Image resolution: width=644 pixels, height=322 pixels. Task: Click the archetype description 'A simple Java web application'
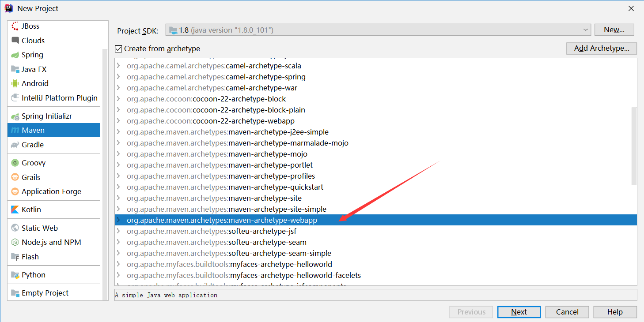pyautogui.click(x=166, y=295)
